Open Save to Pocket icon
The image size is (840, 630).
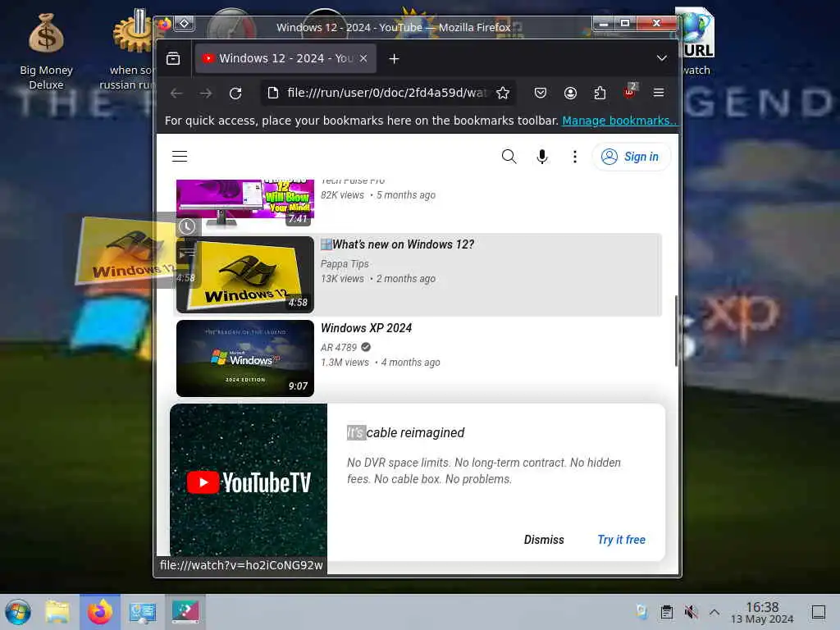tap(541, 94)
